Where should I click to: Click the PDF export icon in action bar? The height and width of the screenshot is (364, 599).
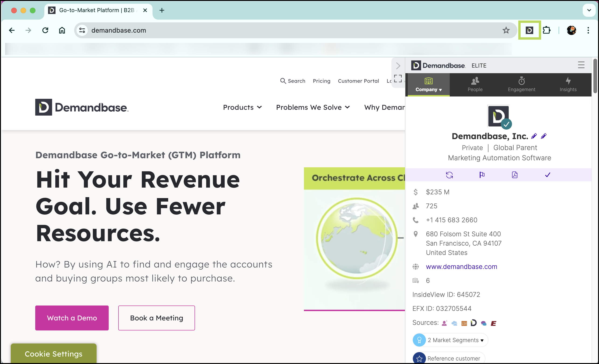click(x=515, y=175)
